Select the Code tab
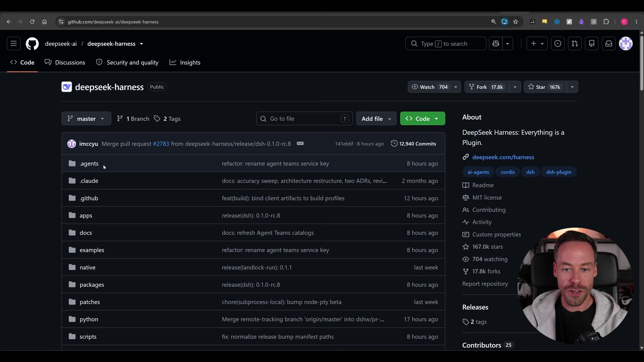Viewport: 644px width, 362px height. 22,62
